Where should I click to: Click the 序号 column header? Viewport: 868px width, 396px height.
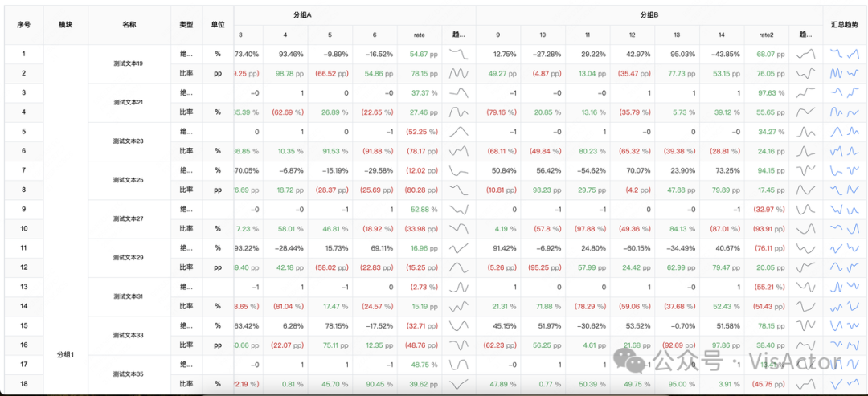click(23, 25)
